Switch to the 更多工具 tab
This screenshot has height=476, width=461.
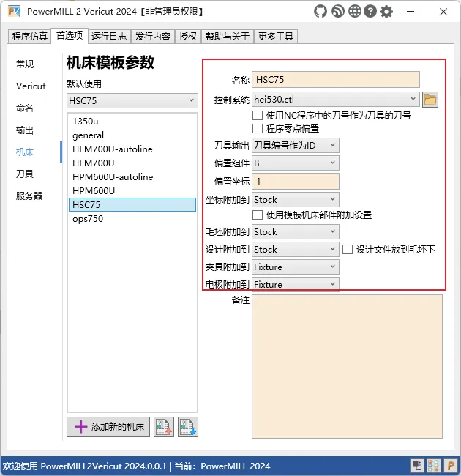(276, 37)
